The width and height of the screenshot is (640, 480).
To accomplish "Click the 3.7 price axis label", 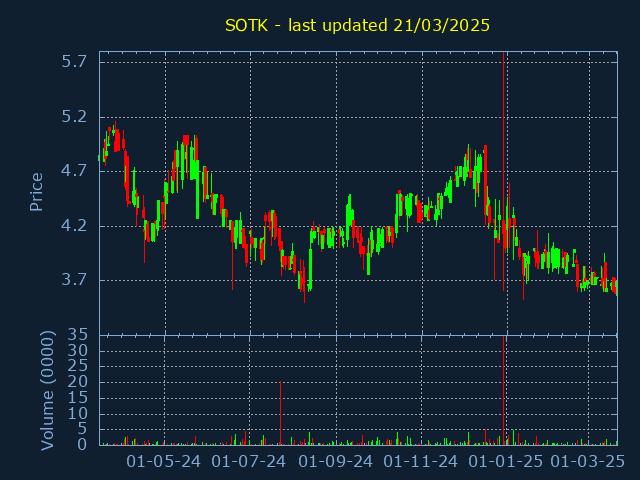I will coord(74,280).
